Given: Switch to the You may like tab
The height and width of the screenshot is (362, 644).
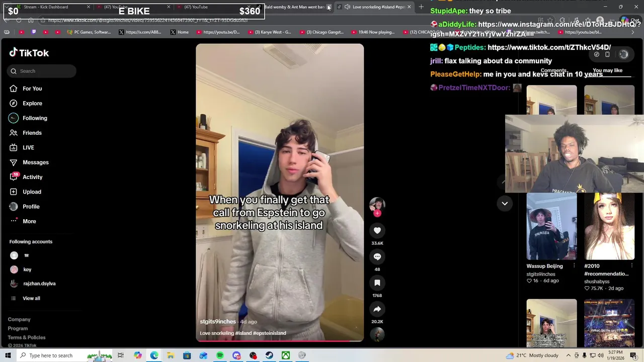Looking at the screenshot, I should click(607, 71).
